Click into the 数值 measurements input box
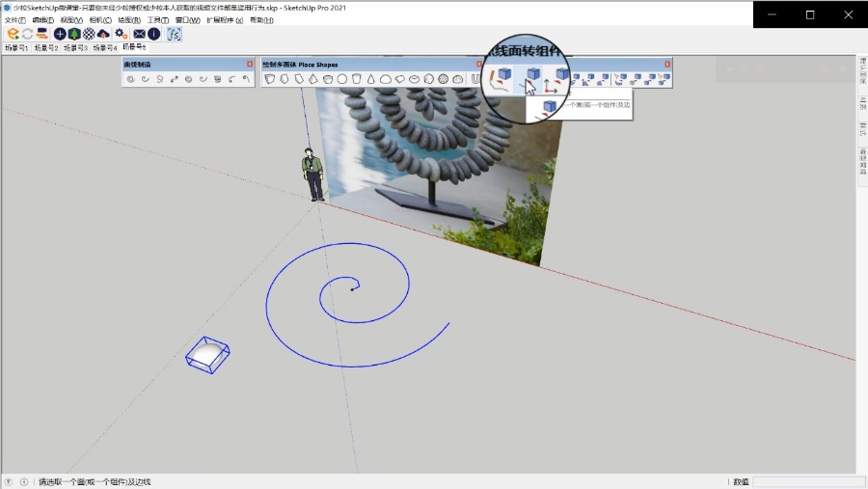The width and height of the screenshot is (868, 489). (x=808, y=482)
